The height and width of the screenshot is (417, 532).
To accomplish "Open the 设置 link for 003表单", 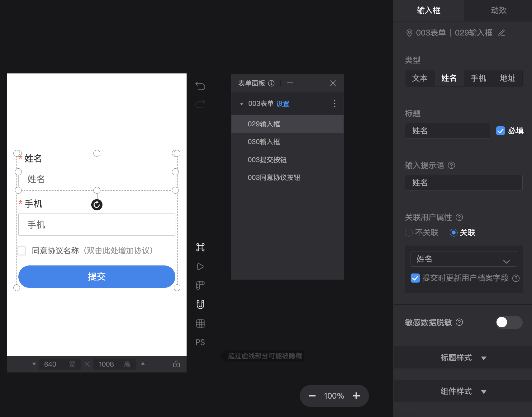I will [x=283, y=104].
